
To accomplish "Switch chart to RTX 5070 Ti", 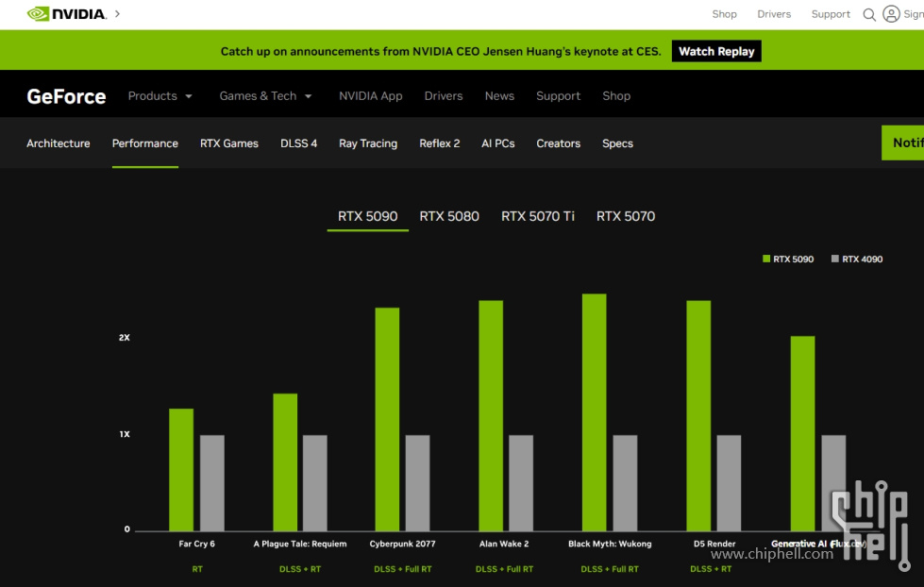I will (537, 216).
